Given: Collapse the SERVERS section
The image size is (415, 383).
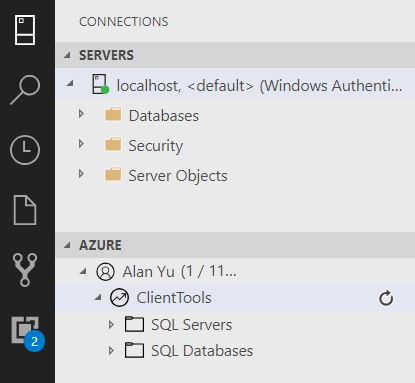Looking at the screenshot, I should point(67,55).
